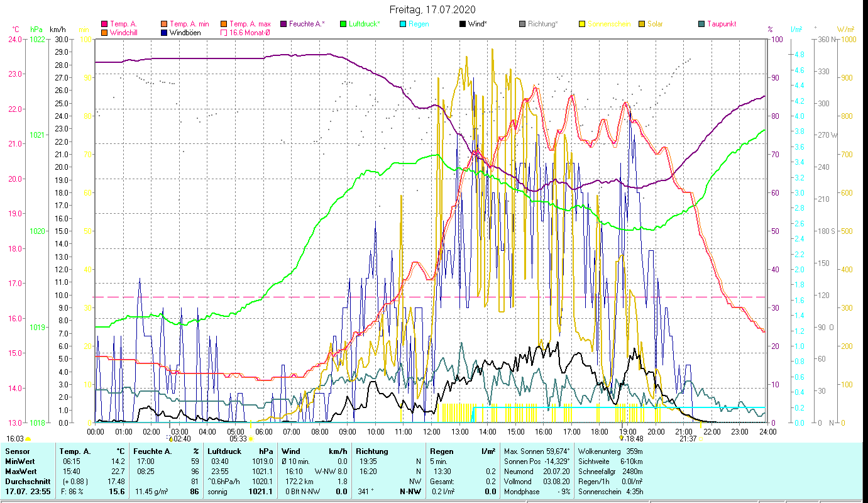This screenshot has width=868, height=503.
Task: Click the 'km/h' axis unit label above the chart
Action: (57, 30)
